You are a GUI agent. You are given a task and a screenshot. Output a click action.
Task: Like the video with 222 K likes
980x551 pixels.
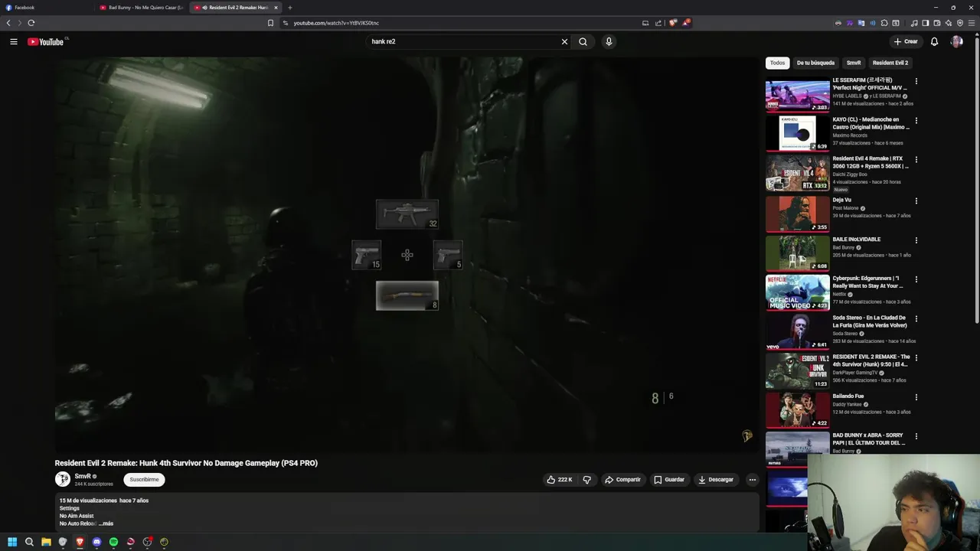tap(560, 480)
